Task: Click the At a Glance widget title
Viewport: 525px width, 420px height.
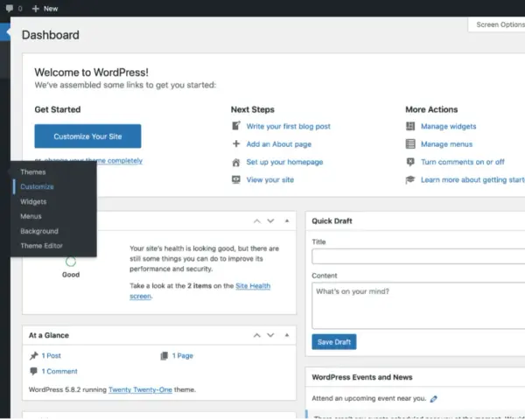Action: pos(48,335)
